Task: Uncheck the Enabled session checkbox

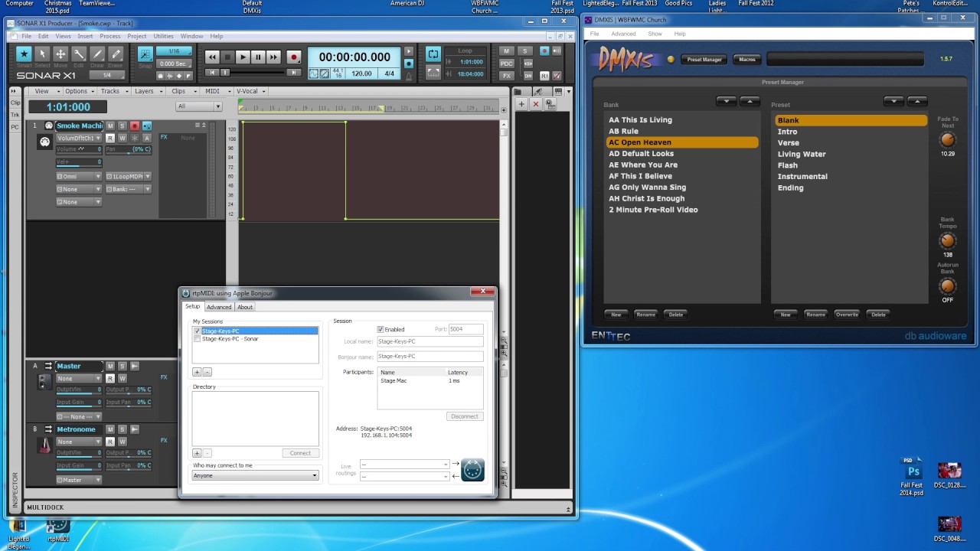Action: [x=381, y=329]
